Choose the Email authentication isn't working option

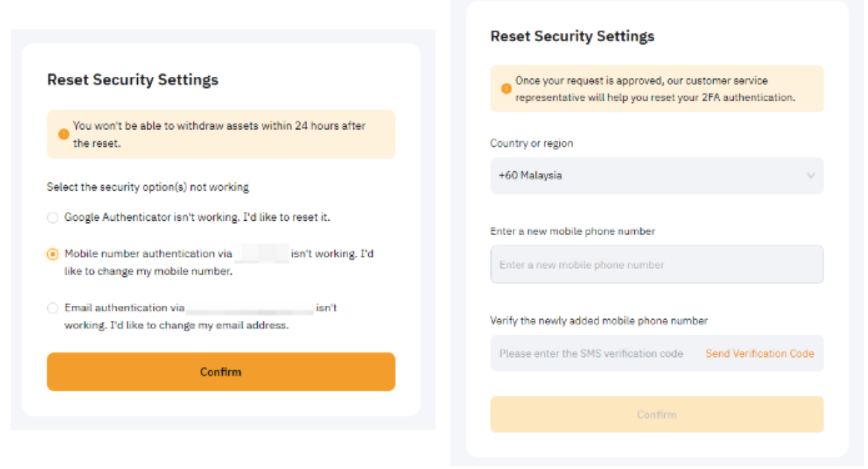pos(53,309)
